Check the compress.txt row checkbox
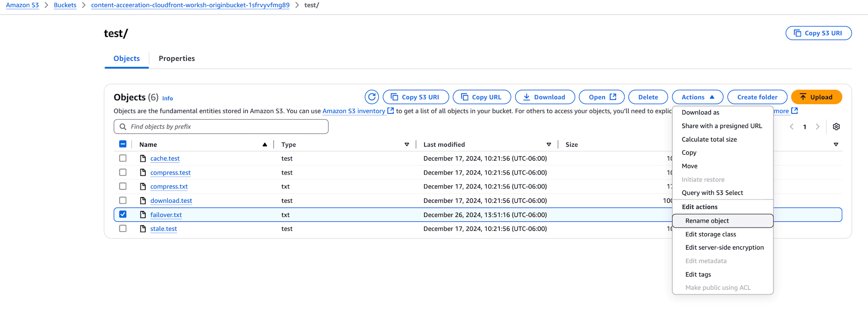Viewport: 868px width, 313px height. (x=123, y=186)
